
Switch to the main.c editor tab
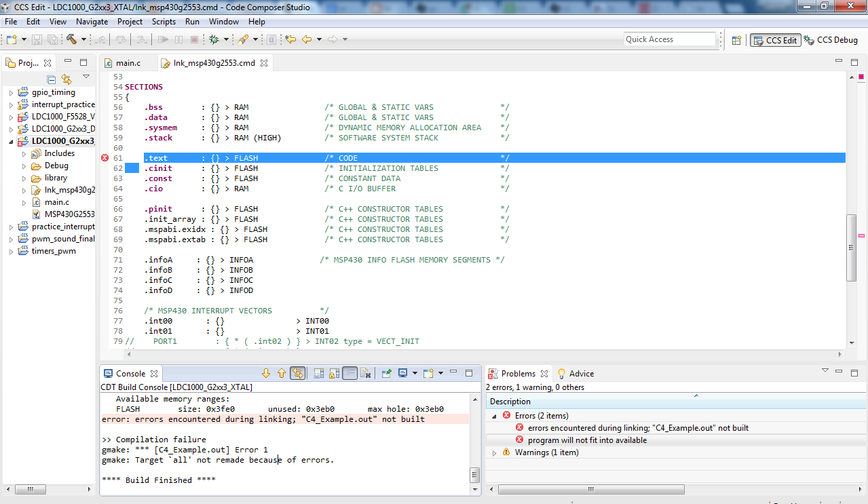(128, 63)
